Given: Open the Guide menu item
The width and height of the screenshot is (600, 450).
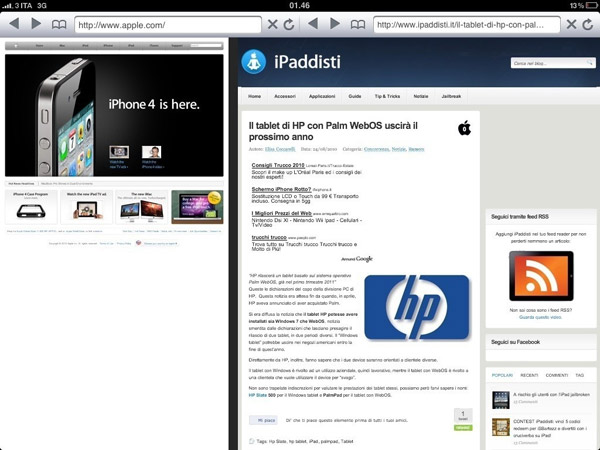Looking at the screenshot, I should (355, 96).
